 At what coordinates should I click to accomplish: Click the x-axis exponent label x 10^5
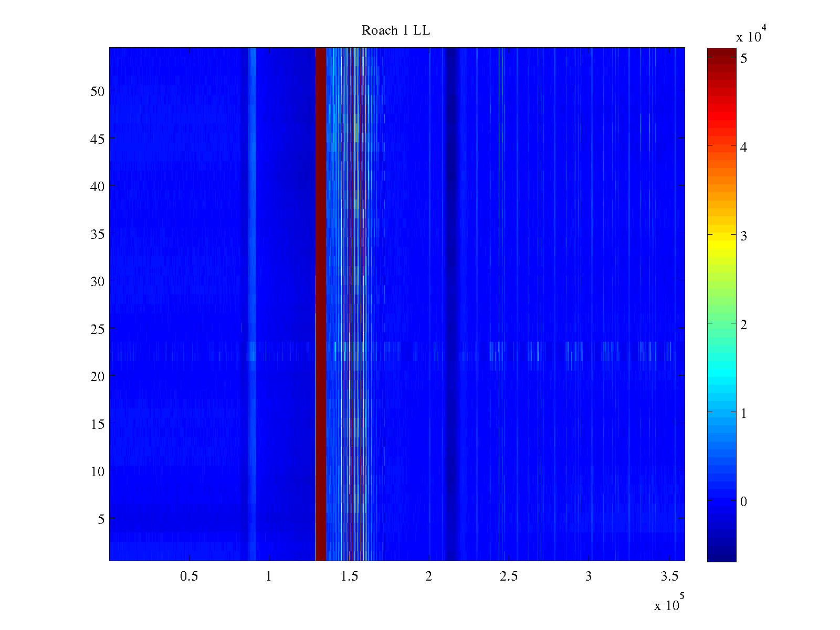[669, 603]
